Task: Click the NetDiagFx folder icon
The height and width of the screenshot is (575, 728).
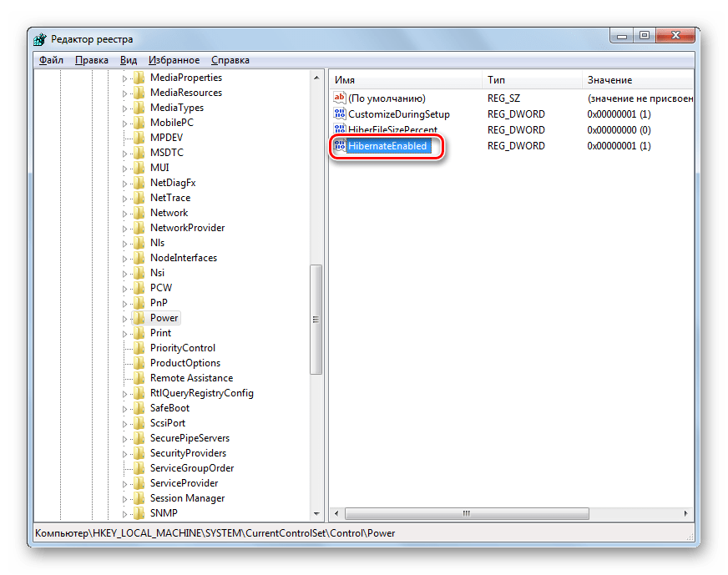Action: pos(139,183)
